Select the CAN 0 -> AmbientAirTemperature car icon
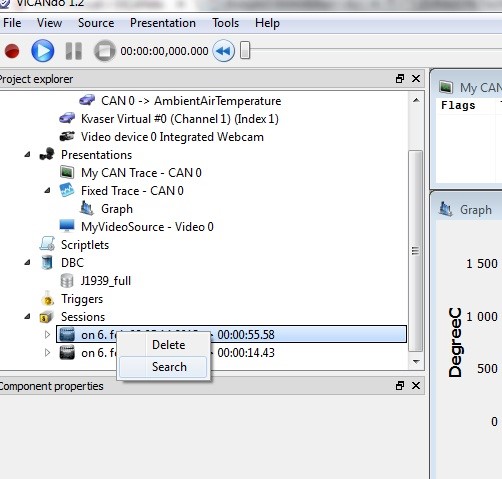 tap(87, 100)
